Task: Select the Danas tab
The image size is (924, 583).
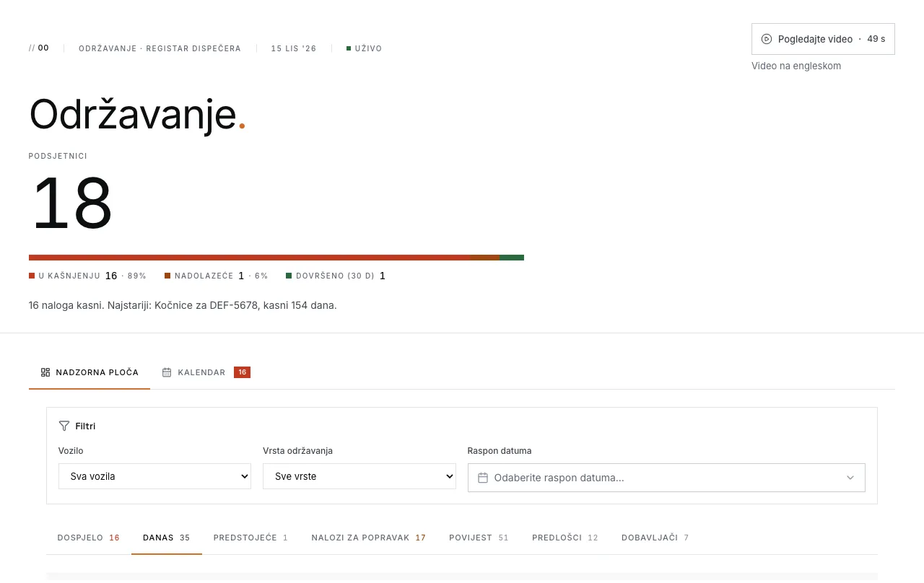Action: click(167, 538)
